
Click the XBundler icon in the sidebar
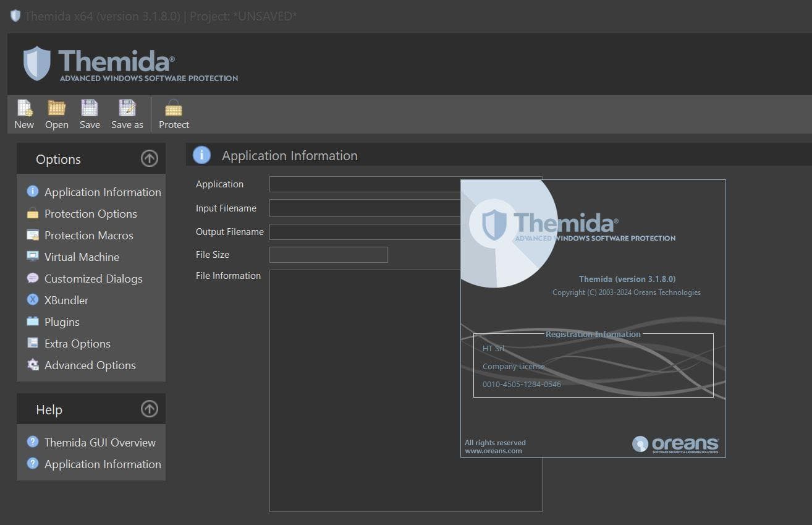coord(33,300)
